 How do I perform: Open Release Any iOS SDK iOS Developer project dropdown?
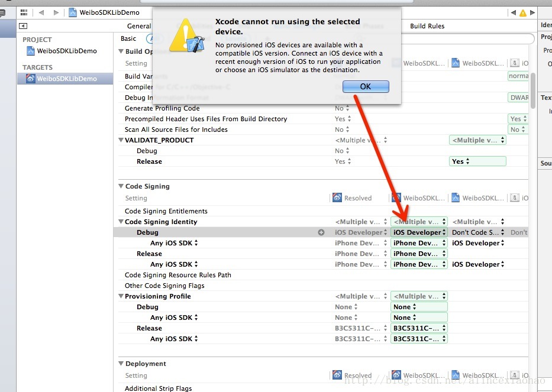click(478, 264)
